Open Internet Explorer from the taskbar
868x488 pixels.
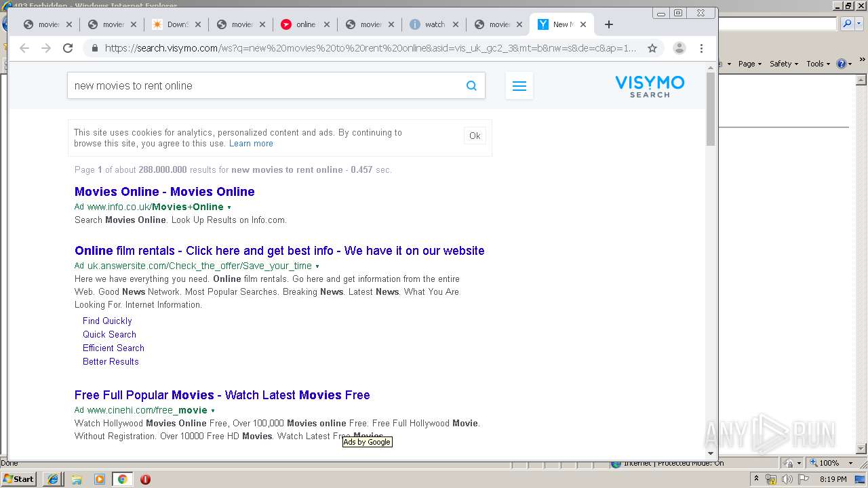pos(53,479)
